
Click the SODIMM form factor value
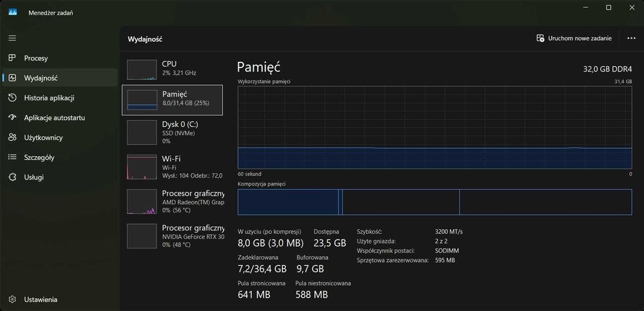point(447,250)
